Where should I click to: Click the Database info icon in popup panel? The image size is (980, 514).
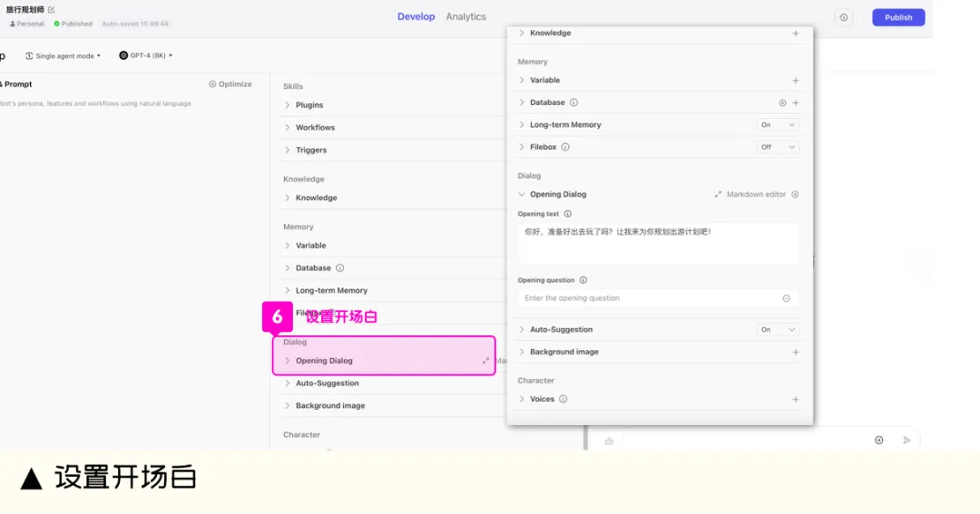pos(573,102)
